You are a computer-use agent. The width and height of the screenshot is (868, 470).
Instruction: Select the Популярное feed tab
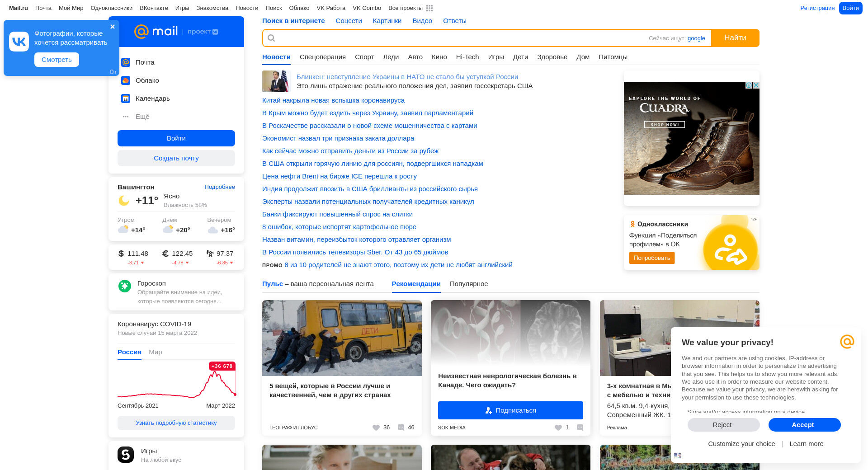pyautogui.click(x=469, y=284)
